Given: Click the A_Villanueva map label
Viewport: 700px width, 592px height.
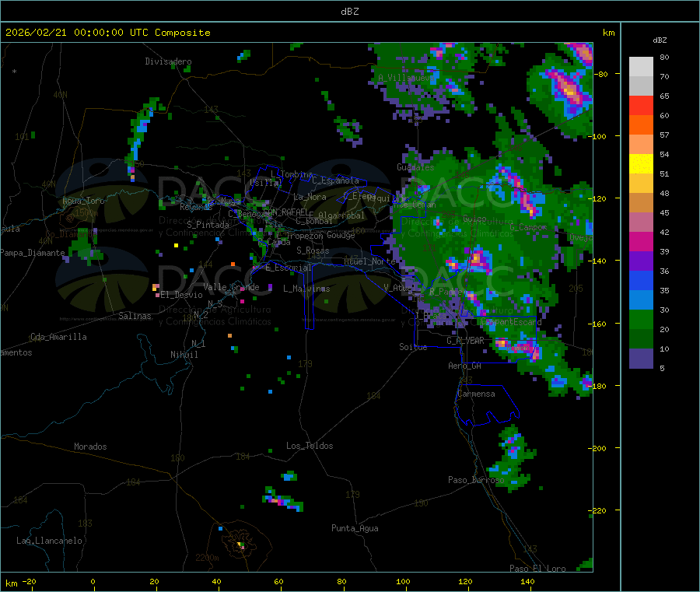Looking at the screenshot, I should point(406,78).
